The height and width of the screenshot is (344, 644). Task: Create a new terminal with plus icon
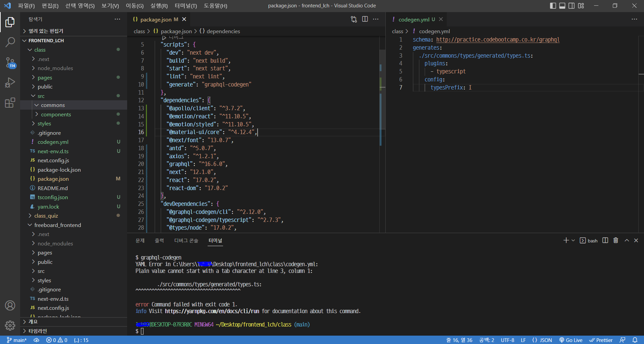point(566,240)
